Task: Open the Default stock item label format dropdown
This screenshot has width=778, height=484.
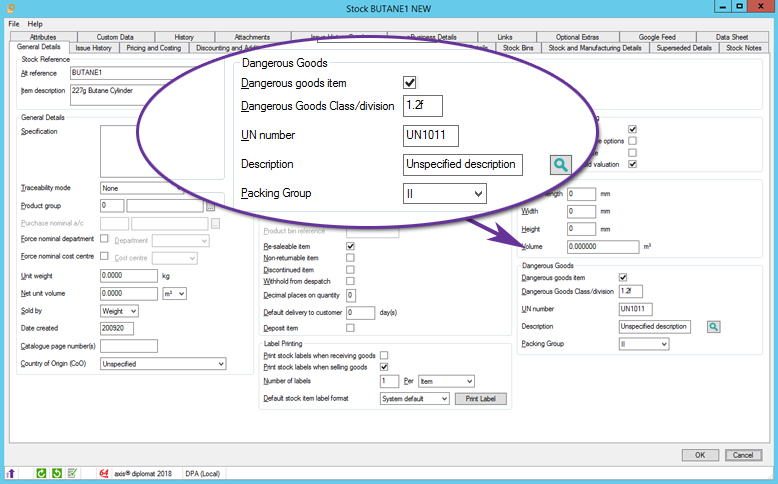Action: [415, 399]
